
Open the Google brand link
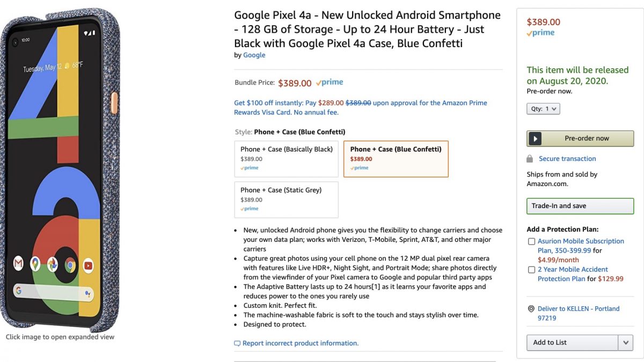[x=254, y=55]
